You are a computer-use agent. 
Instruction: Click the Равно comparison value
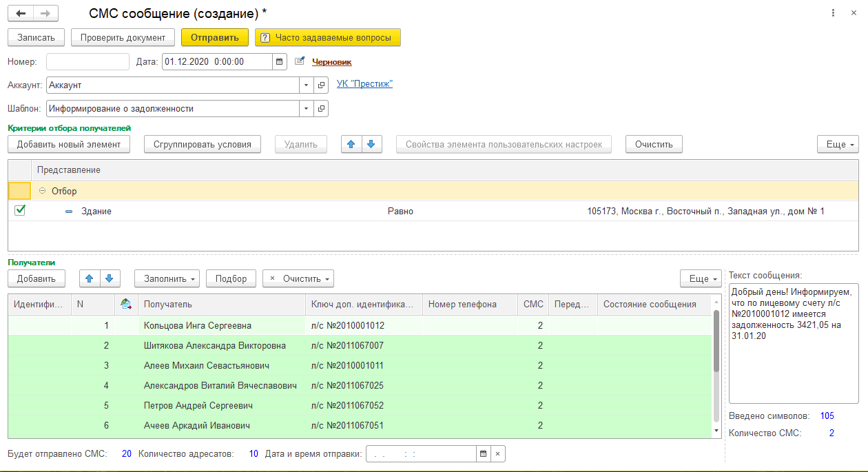coord(401,212)
